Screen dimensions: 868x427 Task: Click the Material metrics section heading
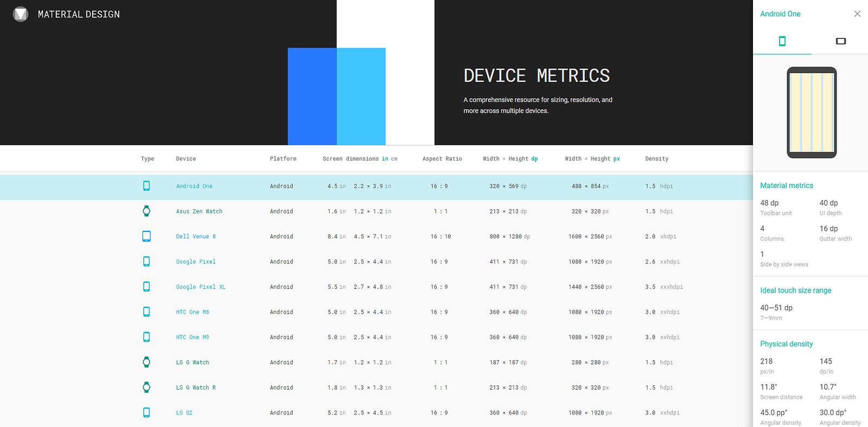coord(787,186)
